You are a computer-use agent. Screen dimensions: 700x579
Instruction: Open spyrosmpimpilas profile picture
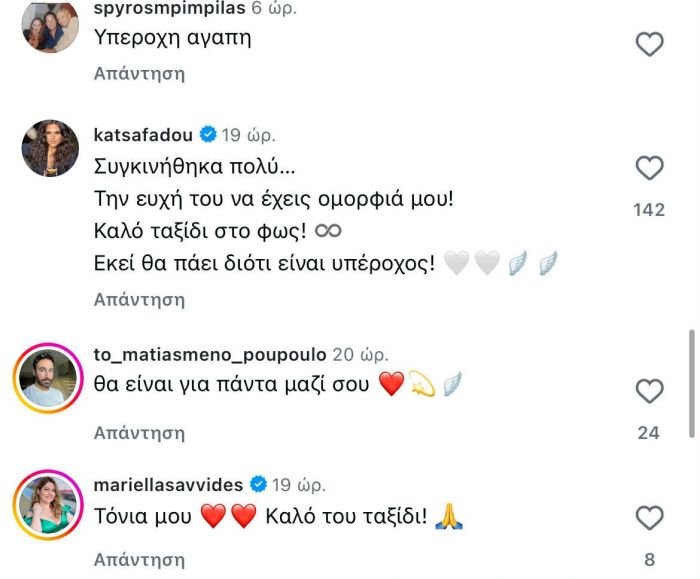click(49, 26)
